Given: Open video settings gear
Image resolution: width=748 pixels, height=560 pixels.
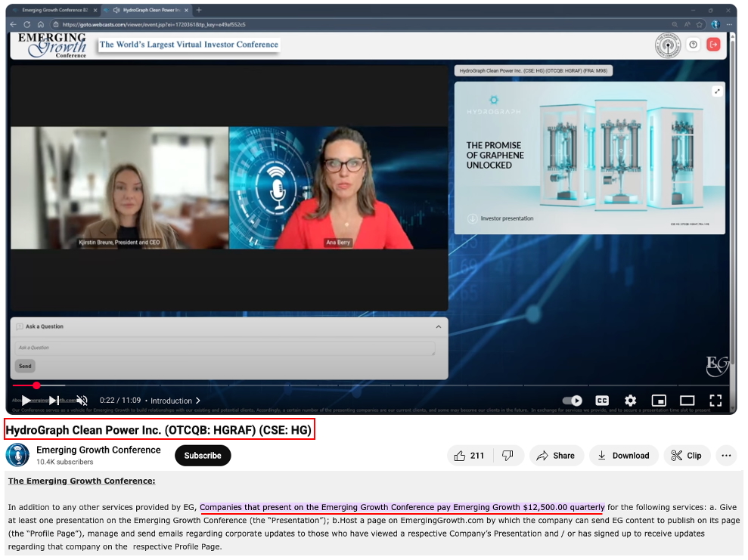Looking at the screenshot, I should [x=630, y=401].
